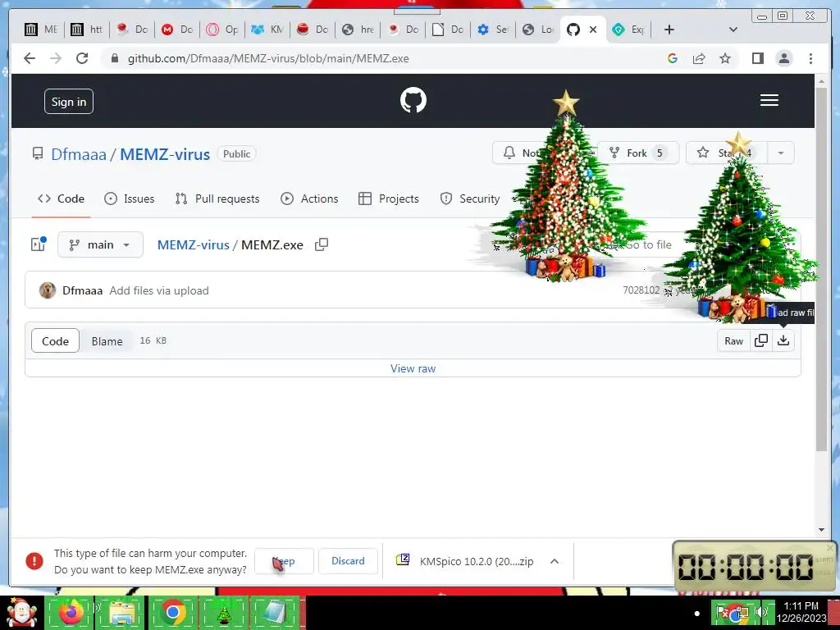Open MEMZ-virus repository title link
Screen dimensions: 840x630
[164, 154]
